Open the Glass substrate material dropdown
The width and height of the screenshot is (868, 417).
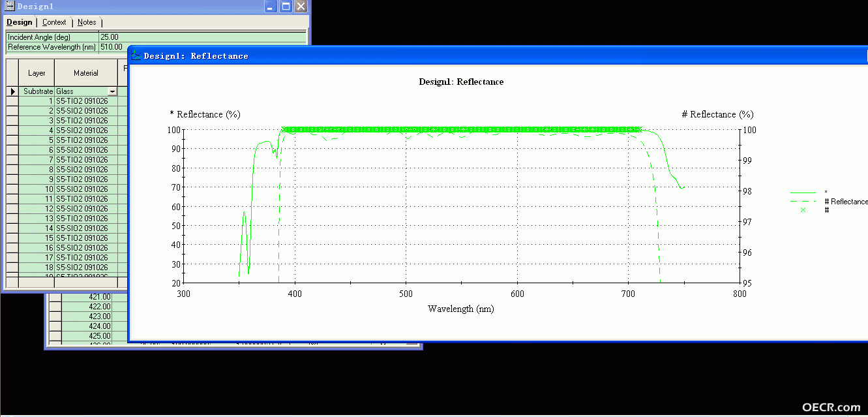113,91
